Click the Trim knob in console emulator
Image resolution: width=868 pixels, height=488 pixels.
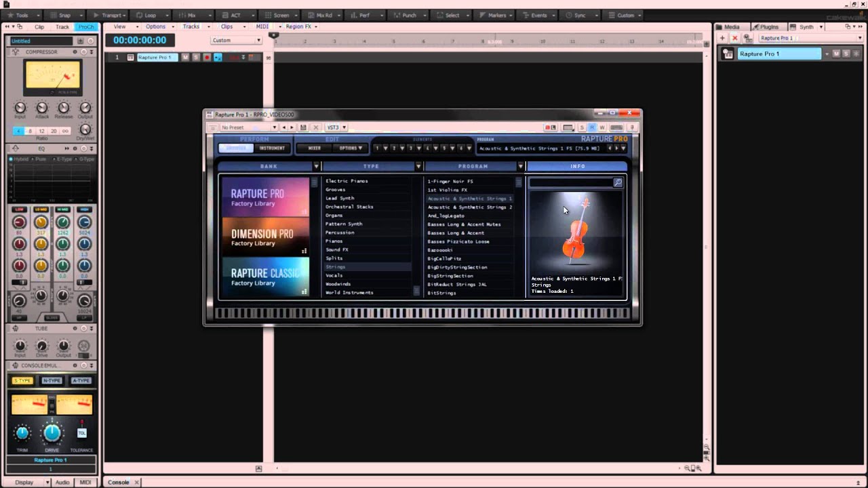(x=22, y=432)
